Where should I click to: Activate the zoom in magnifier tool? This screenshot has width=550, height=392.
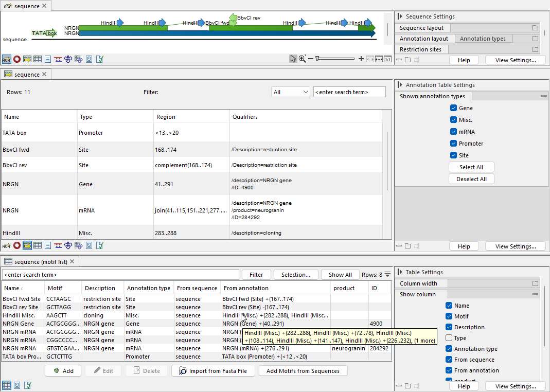pyautogui.click(x=303, y=59)
